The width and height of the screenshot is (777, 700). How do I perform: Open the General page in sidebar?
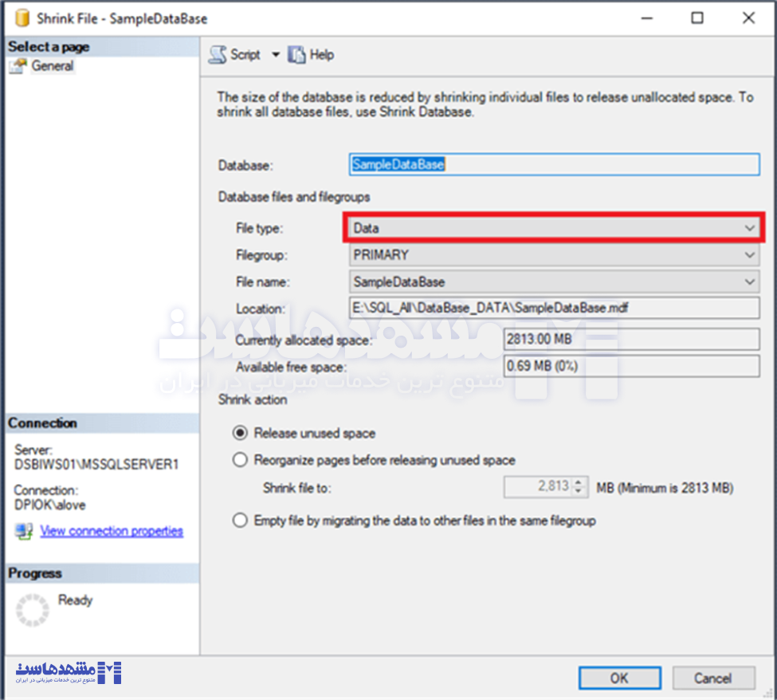[53, 67]
